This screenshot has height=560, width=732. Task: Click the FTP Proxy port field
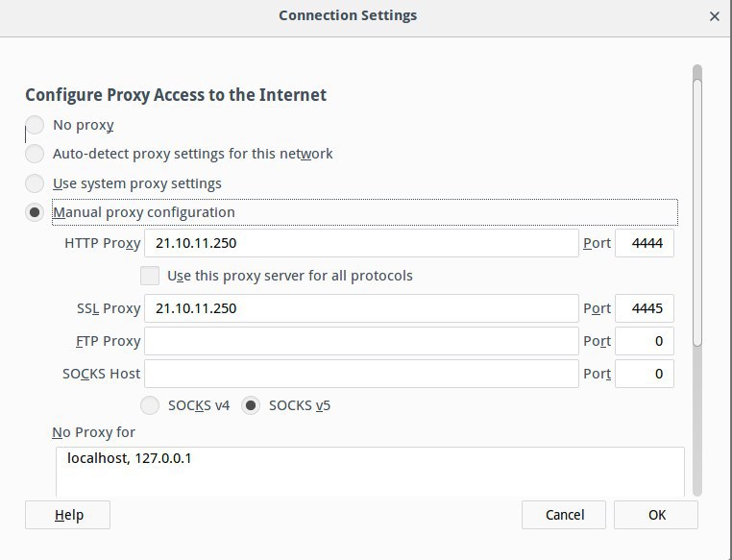pos(645,341)
